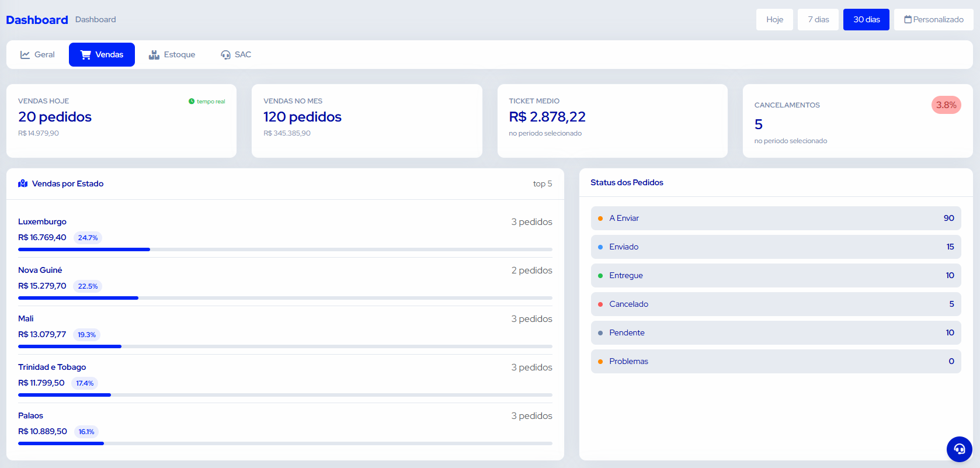The width and height of the screenshot is (980, 468).
Task: Select the 7 dias period filter
Action: tap(818, 19)
